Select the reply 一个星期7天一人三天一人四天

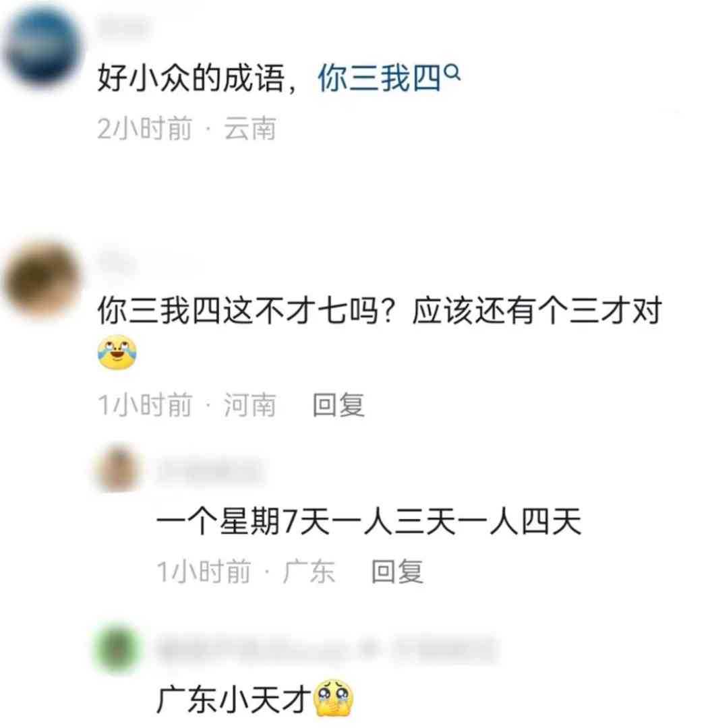(369, 521)
